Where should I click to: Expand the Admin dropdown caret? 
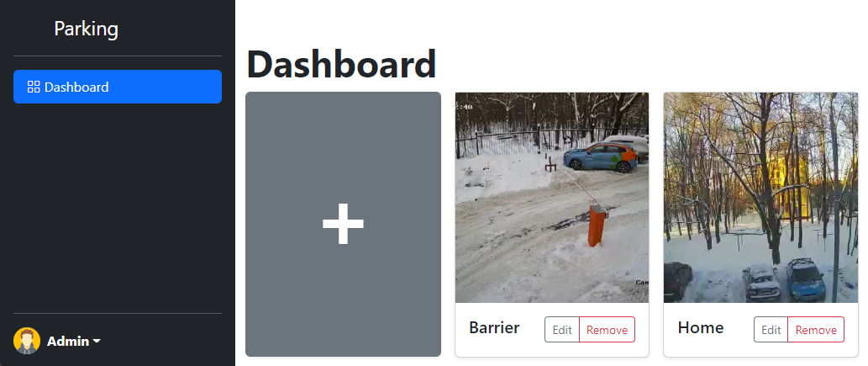(x=97, y=341)
